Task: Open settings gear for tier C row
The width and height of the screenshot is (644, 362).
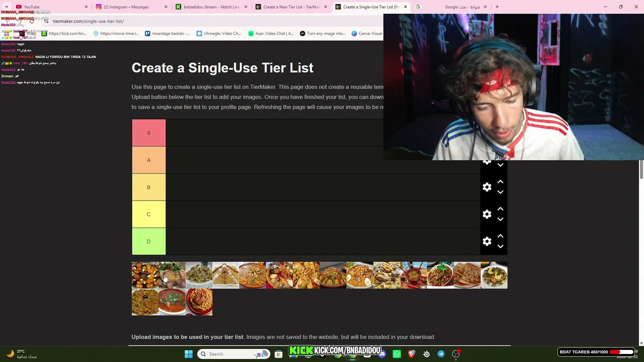Action: tap(487, 214)
